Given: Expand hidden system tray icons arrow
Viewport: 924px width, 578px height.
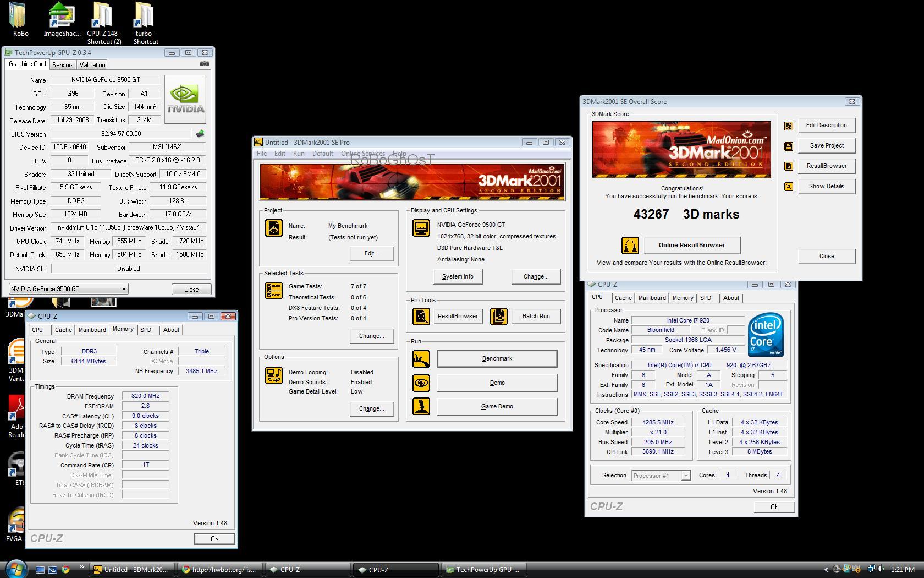Looking at the screenshot, I should 826,570.
